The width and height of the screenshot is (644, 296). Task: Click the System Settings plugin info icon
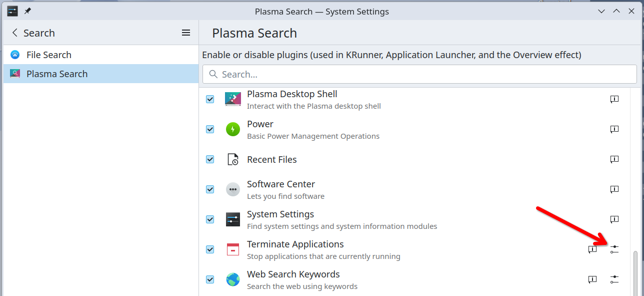click(x=614, y=219)
